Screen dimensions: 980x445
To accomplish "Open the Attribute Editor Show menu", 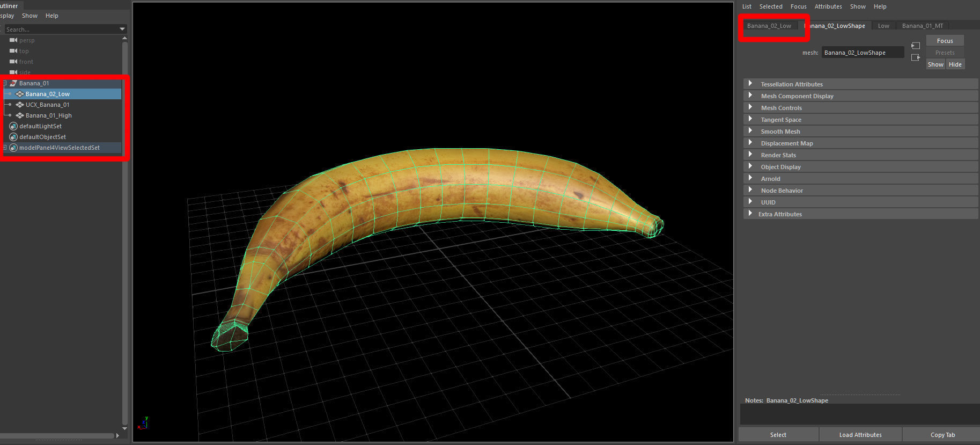I will (x=858, y=6).
